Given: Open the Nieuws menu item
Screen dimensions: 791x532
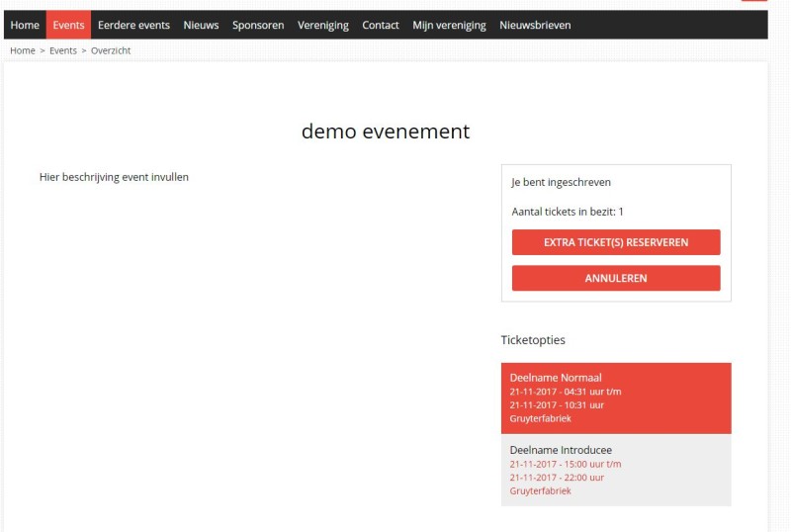Looking at the screenshot, I should pyautogui.click(x=201, y=25).
